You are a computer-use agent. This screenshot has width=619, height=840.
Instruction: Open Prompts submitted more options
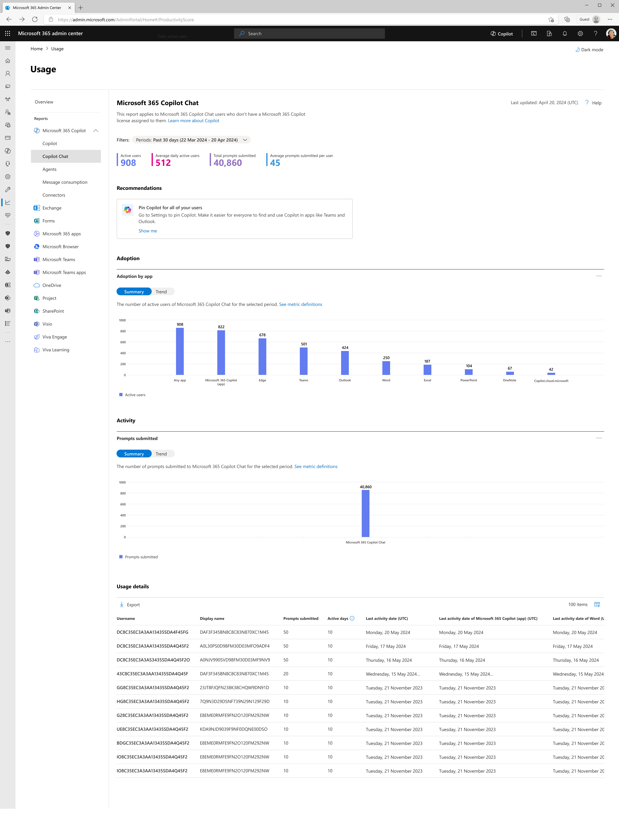599,438
